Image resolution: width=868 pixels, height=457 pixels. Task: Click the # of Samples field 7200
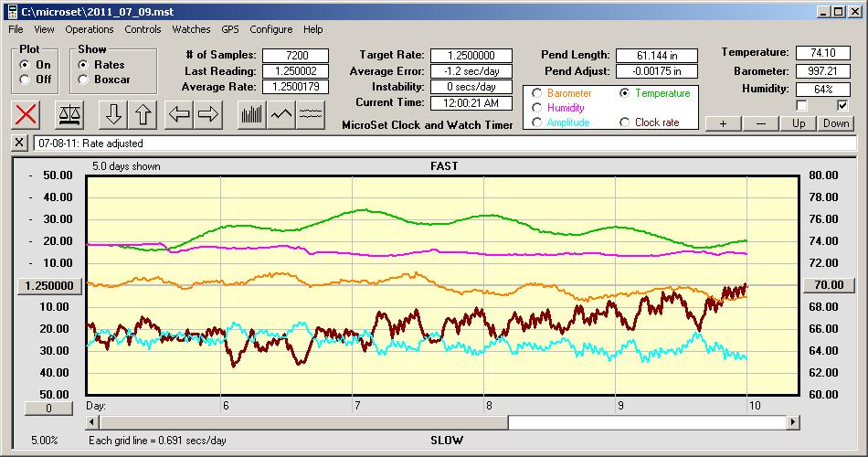click(x=296, y=56)
